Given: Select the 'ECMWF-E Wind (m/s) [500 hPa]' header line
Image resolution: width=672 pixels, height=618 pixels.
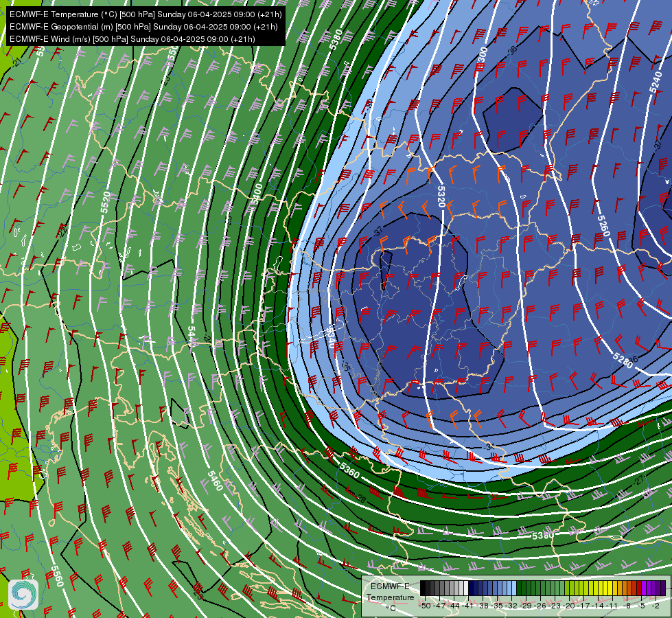Looking at the screenshot, I should (x=132, y=39).
